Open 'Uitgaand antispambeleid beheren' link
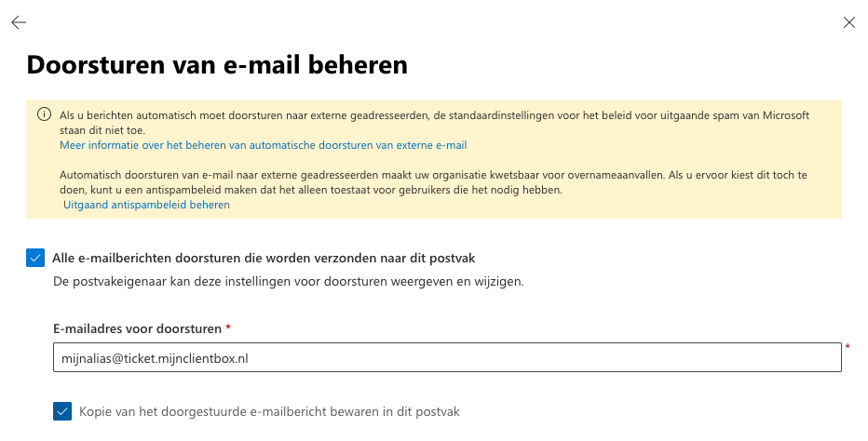The height and width of the screenshot is (441, 868). (146, 205)
